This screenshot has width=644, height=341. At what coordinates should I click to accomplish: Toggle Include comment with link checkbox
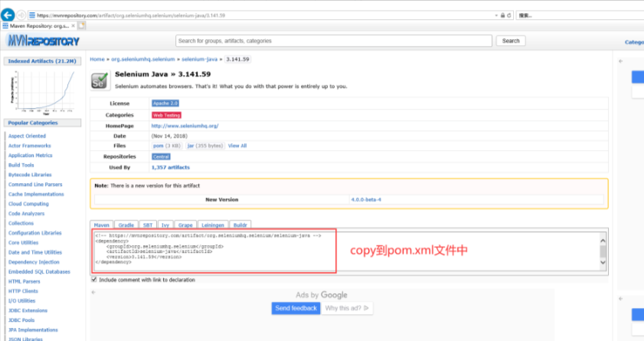point(94,280)
